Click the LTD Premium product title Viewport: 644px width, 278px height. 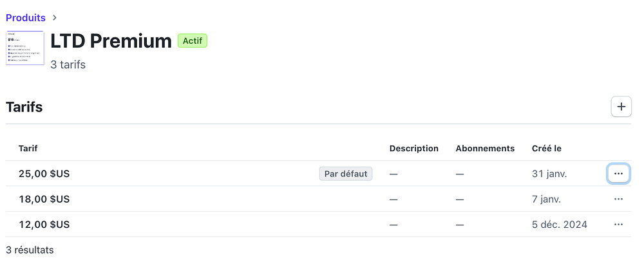111,41
